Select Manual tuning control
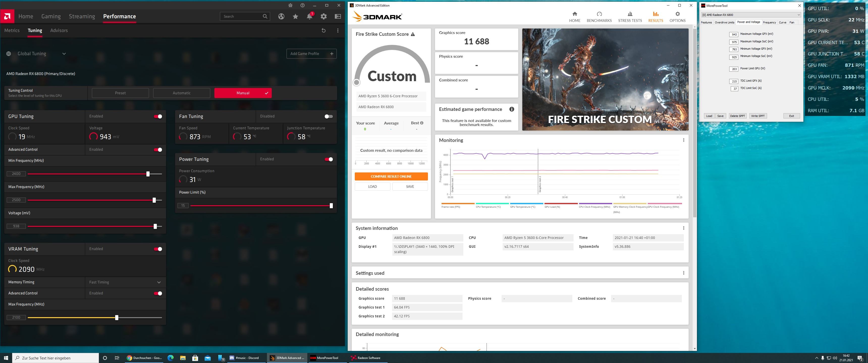The image size is (868, 363). point(243,93)
